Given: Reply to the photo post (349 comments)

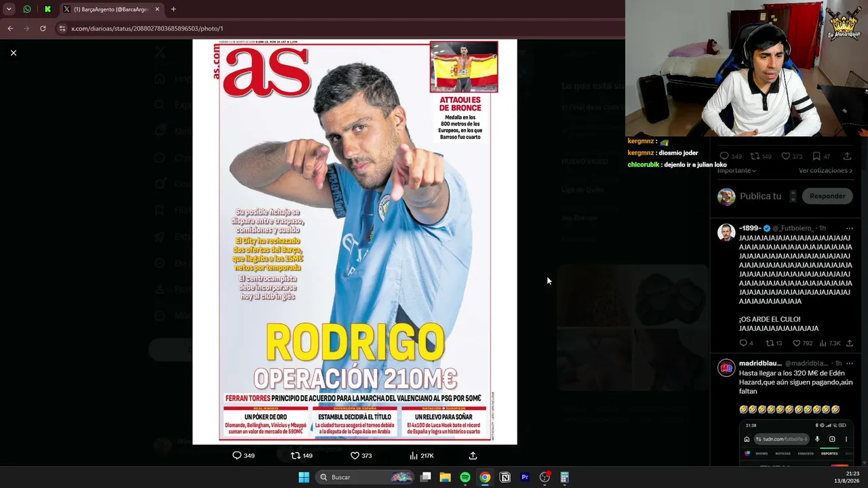Looking at the screenshot, I should [x=243, y=455].
